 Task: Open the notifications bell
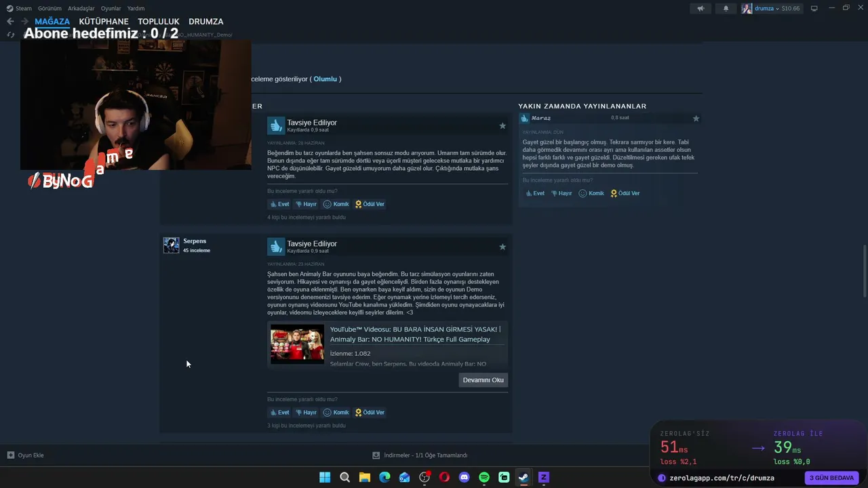tap(726, 8)
